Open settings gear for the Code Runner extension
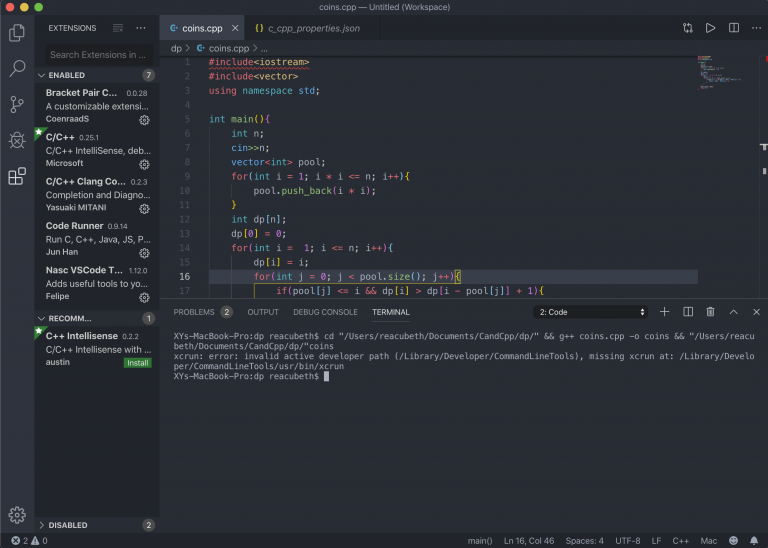Screen dimensions: 768x548 pyautogui.click(x=144, y=253)
